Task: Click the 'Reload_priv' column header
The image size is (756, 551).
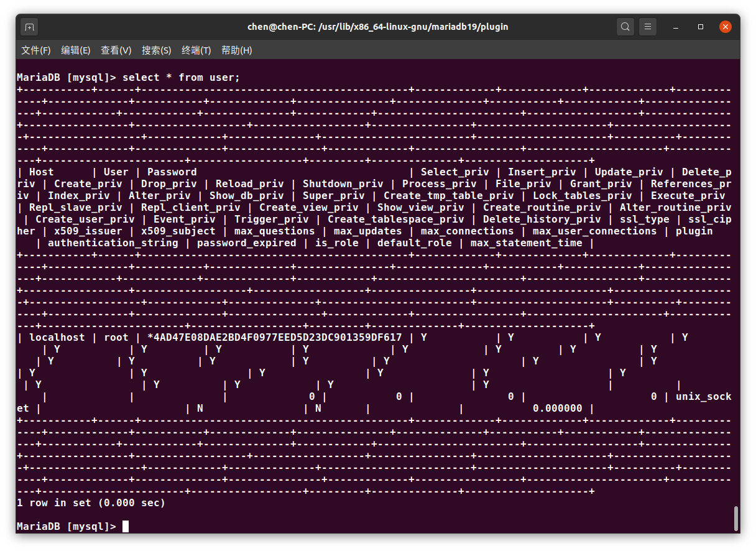Action: tap(250, 184)
